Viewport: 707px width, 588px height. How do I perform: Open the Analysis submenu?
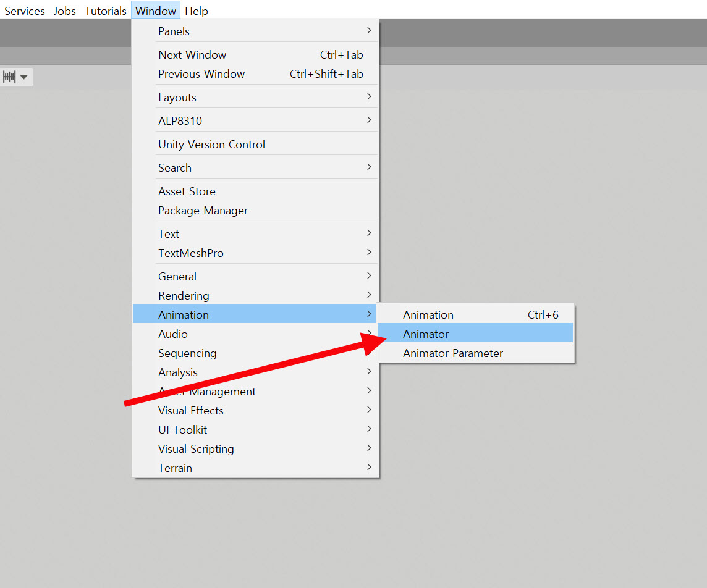pyautogui.click(x=255, y=372)
